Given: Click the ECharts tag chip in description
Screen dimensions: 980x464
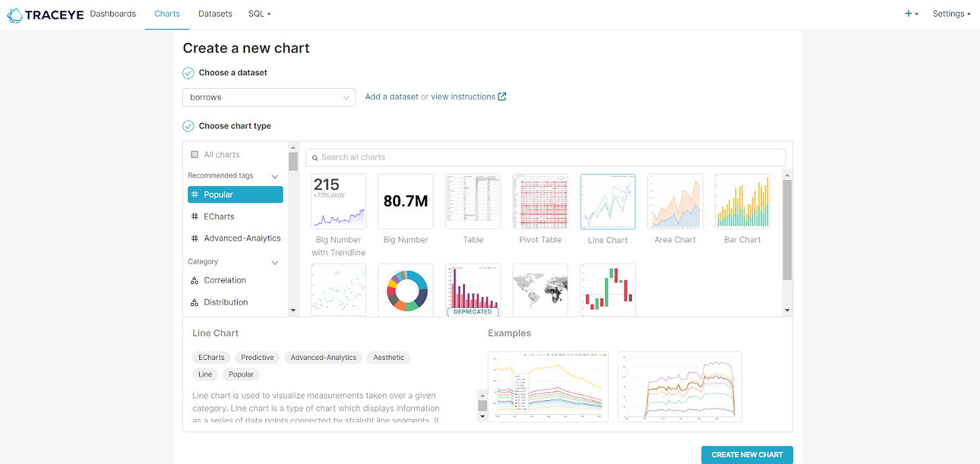Looking at the screenshot, I should click(x=211, y=358).
